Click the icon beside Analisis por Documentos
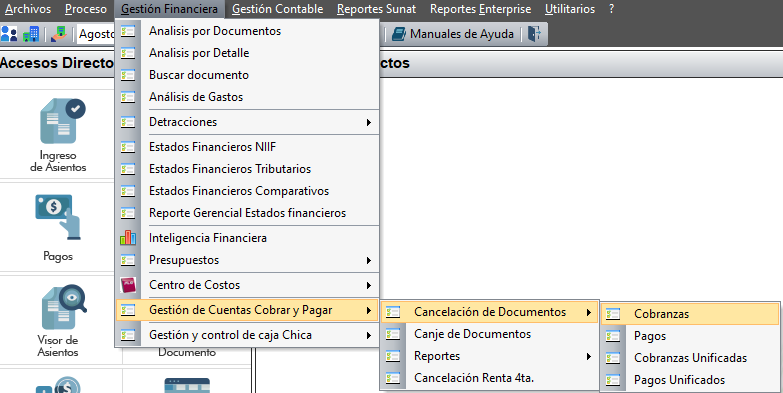Screen dimensions: 783x393 tap(128, 31)
